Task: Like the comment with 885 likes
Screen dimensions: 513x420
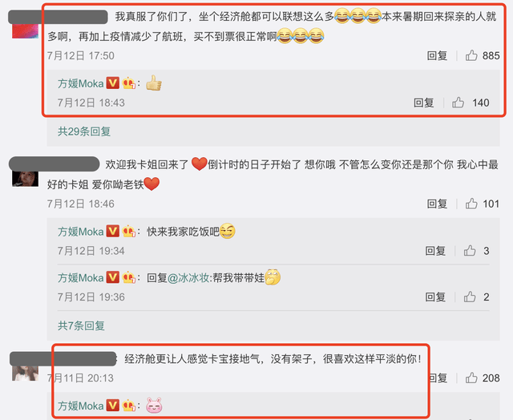Action: pyautogui.click(x=471, y=55)
